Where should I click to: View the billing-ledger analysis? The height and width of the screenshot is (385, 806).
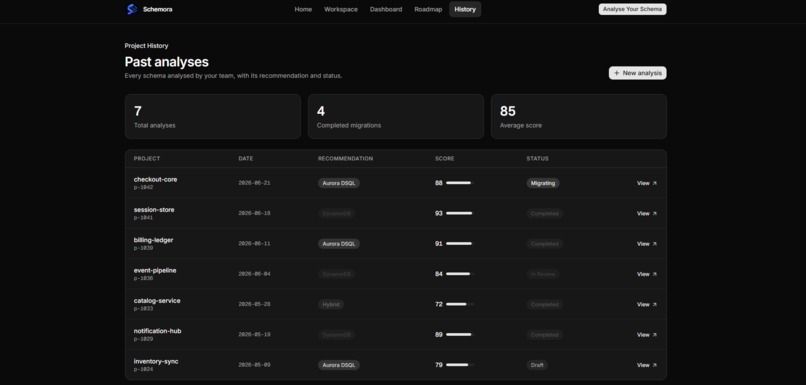pyautogui.click(x=647, y=244)
